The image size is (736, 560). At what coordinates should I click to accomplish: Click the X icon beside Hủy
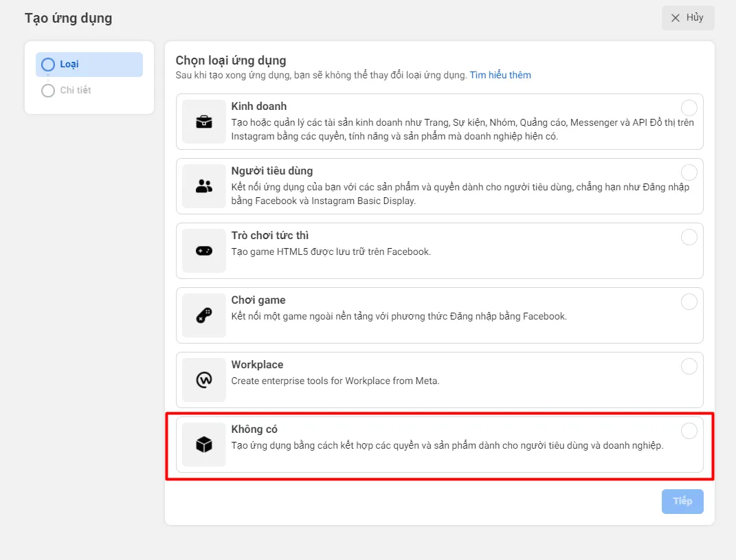pos(676,18)
